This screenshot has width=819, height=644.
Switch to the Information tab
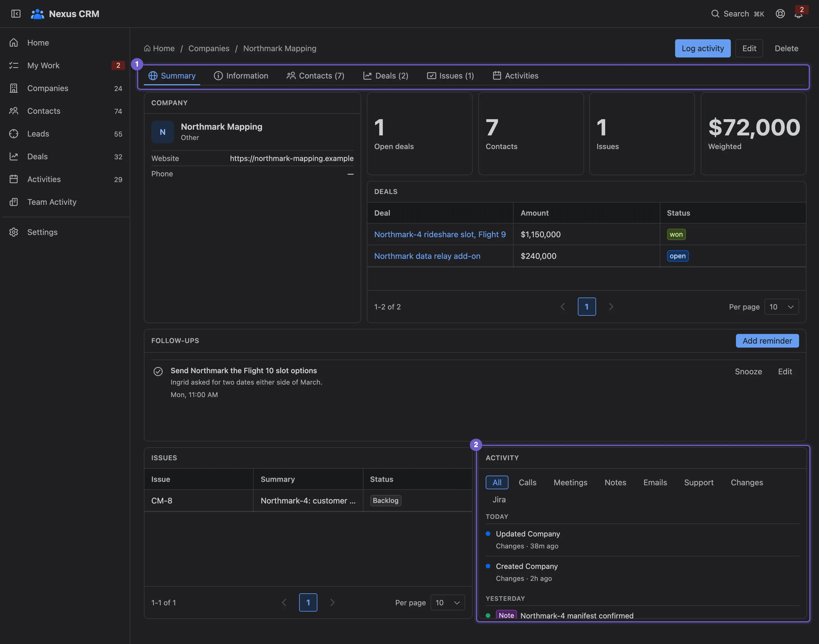(241, 76)
